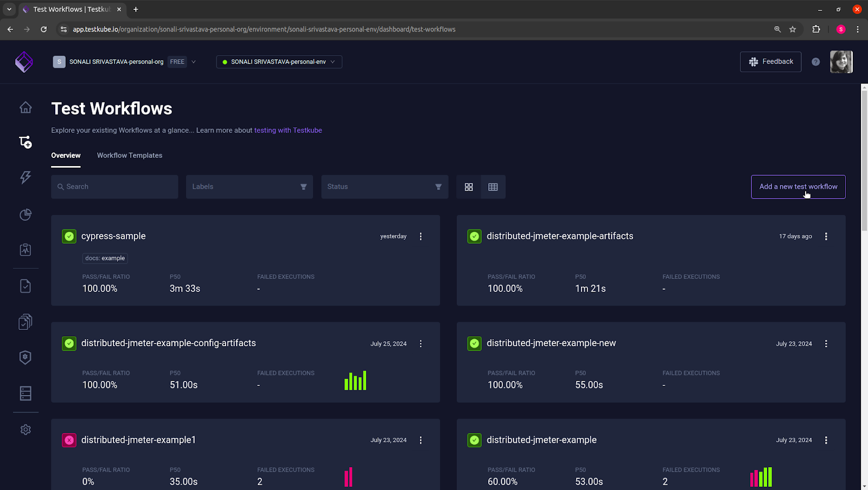Click Add a new test workflow button

point(798,187)
